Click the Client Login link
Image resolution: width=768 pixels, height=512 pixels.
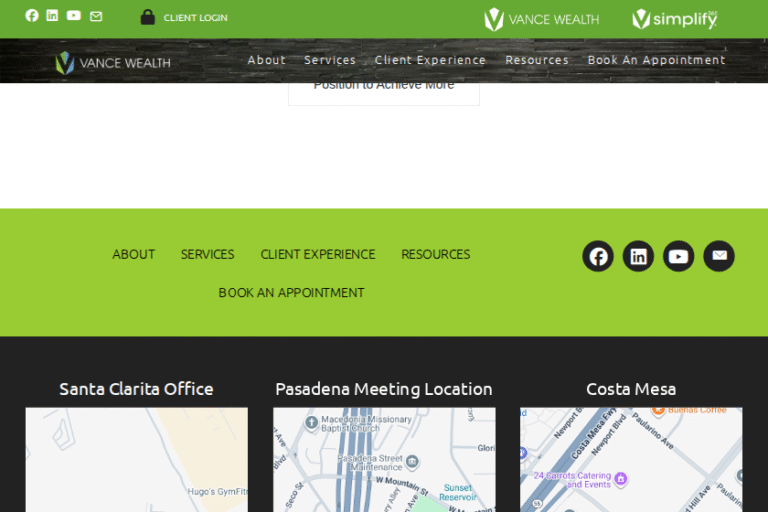coord(185,17)
